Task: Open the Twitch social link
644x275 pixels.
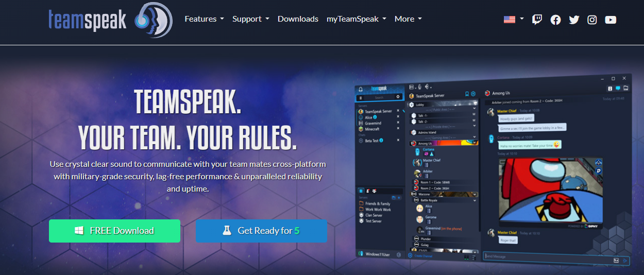Action: (x=537, y=20)
